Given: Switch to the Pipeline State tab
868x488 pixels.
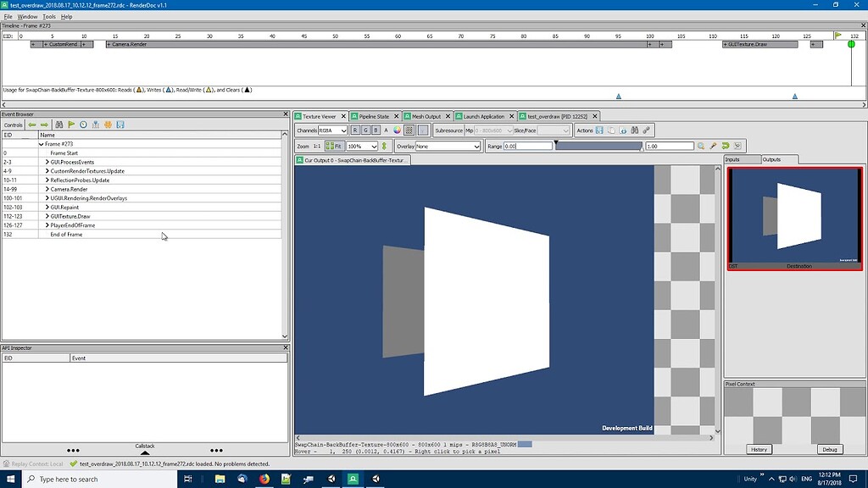Looking at the screenshot, I should coord(373,118).
